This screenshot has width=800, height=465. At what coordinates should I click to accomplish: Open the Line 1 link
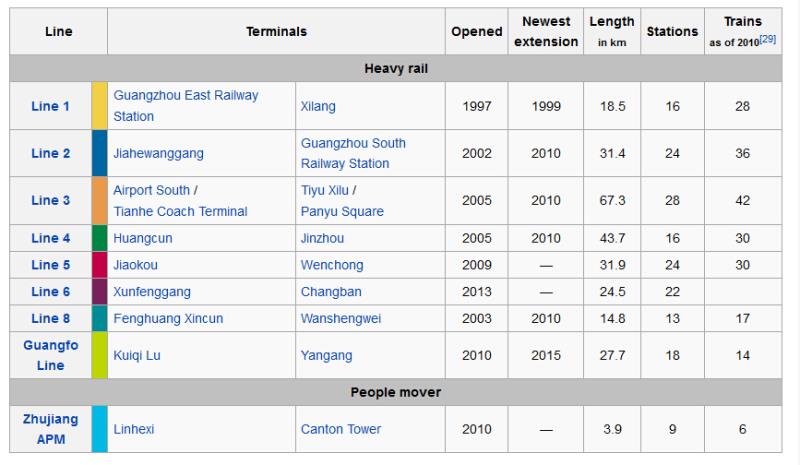(x=50, y=106)
